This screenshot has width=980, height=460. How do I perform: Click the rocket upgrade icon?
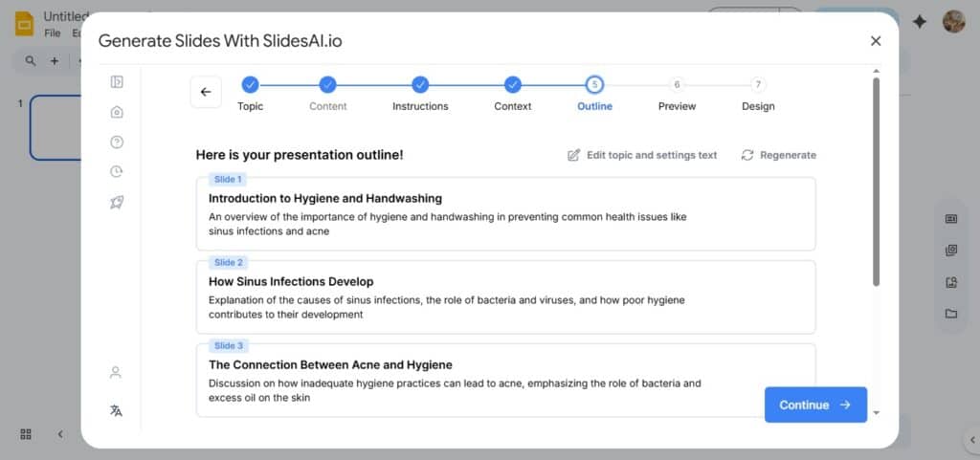coord(117,202)
